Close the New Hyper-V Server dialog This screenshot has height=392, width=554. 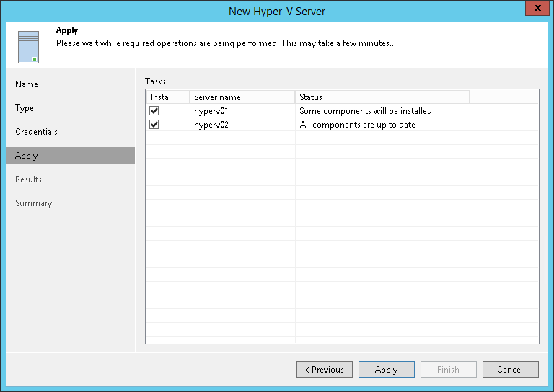pos(537,8)
